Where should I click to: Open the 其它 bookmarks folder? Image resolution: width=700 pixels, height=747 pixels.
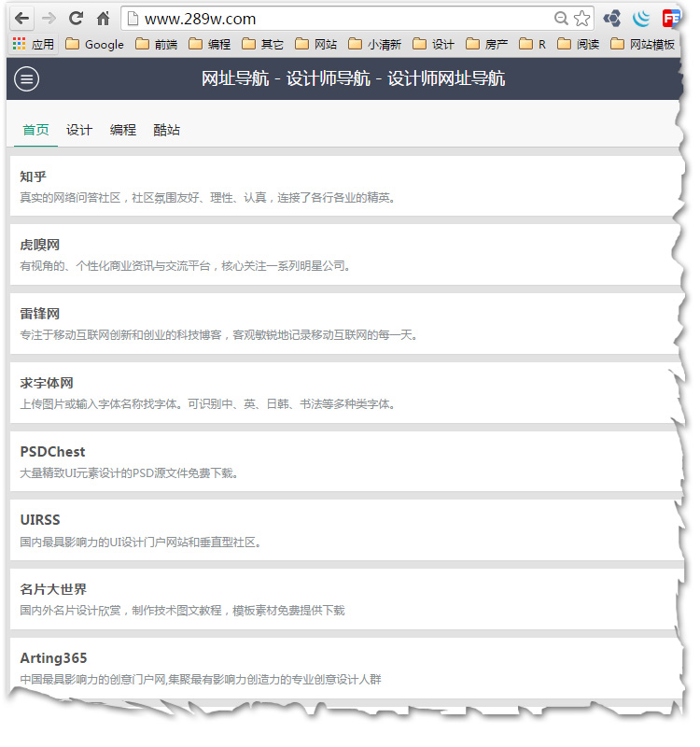263,44
